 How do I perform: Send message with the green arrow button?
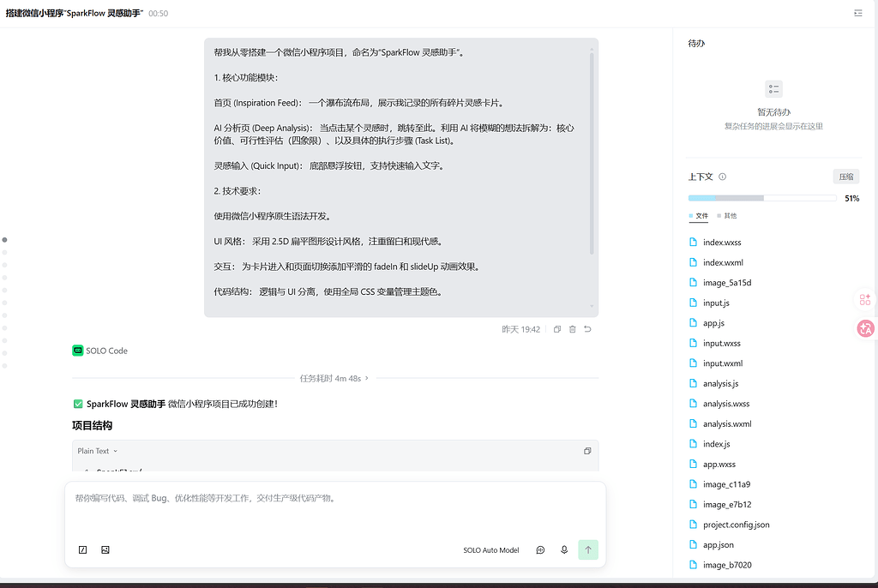588,550
